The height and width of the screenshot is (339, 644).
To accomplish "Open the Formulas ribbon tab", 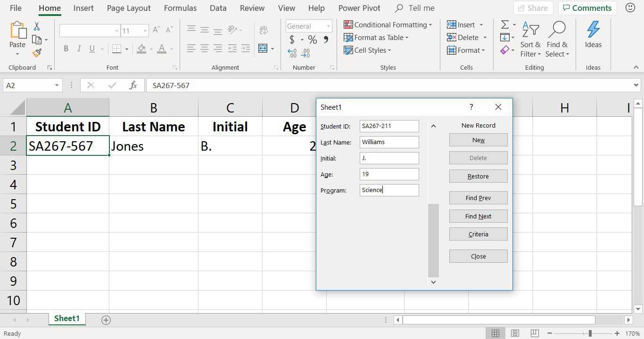I will click(x=180, y=8).
